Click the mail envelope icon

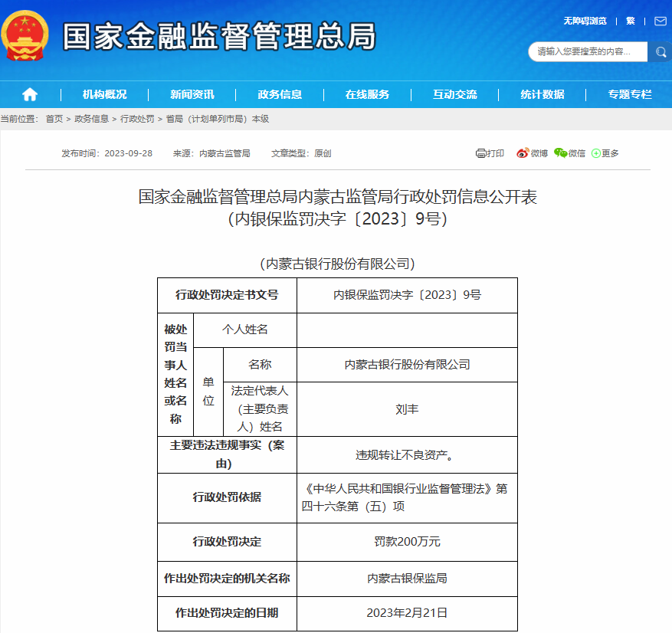(x=660, y=21)
